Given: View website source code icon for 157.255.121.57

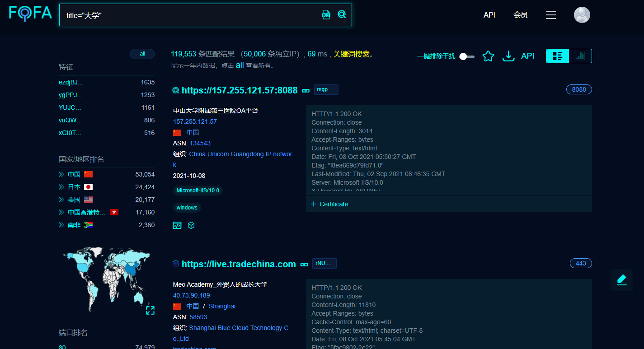Looking at the screenshot, I should point(177,225).
